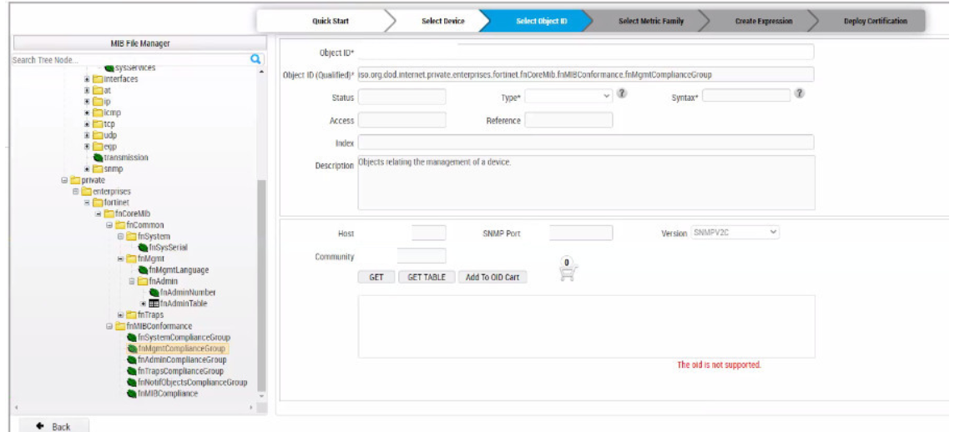Collapse the private folder
980x432 pixels.
(x=64, y=179)
